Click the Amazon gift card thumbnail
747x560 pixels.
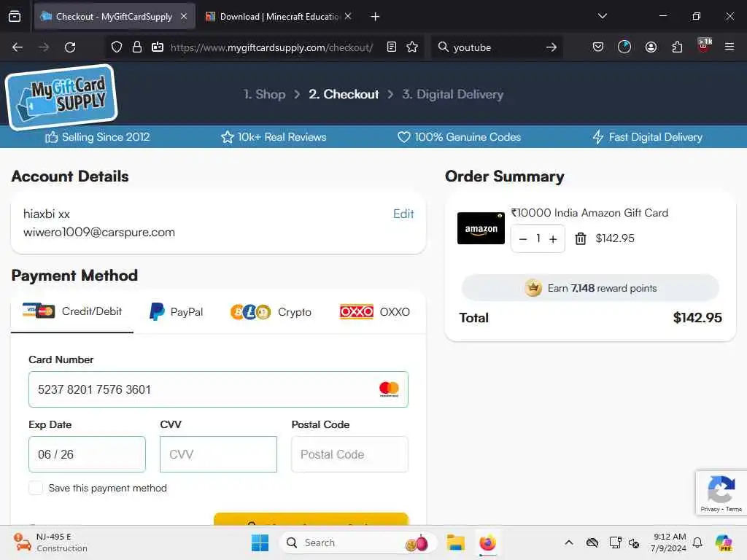click(481, 228)
